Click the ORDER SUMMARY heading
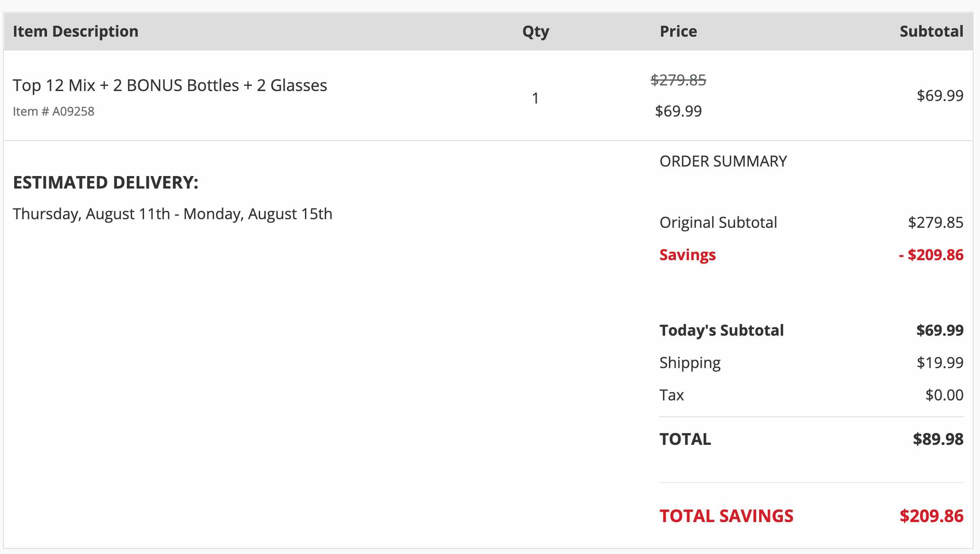 723,161
